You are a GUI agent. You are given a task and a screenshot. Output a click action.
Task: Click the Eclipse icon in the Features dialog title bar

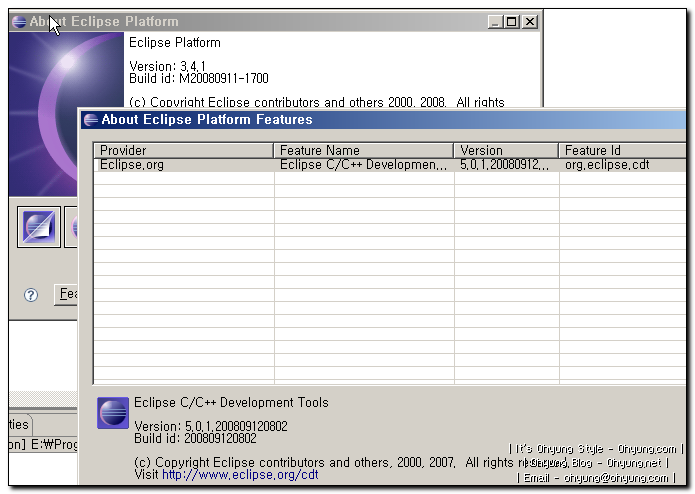(91, 120)
